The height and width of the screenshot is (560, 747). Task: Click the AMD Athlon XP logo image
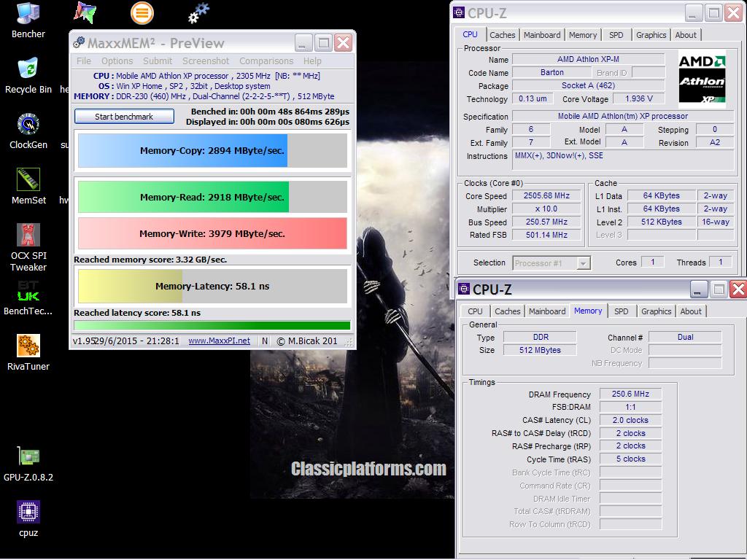(x=702, y=79)
